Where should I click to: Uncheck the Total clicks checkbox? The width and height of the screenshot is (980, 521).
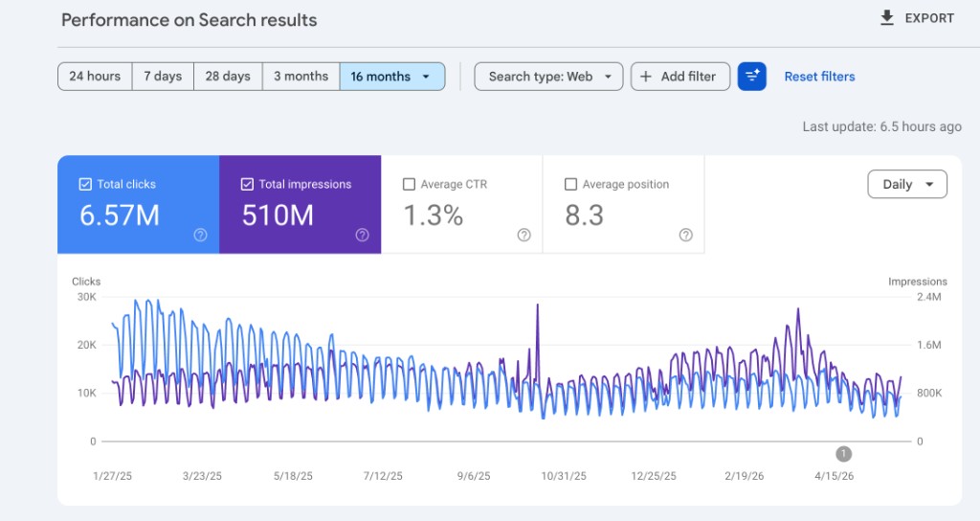tap(85, 184)
